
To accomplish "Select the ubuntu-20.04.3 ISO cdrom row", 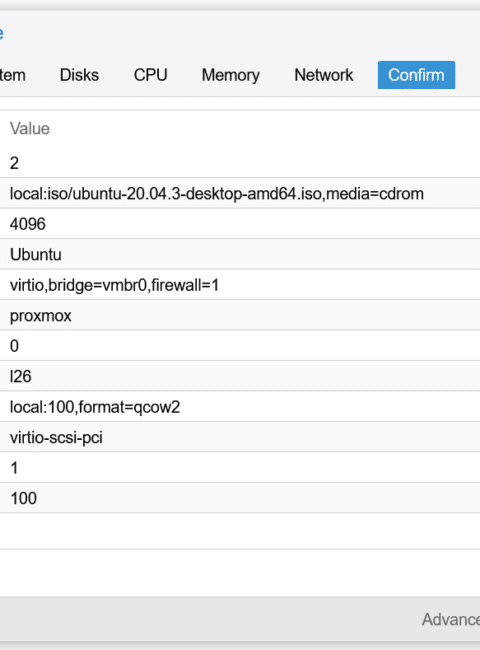I will coord(240,193).
